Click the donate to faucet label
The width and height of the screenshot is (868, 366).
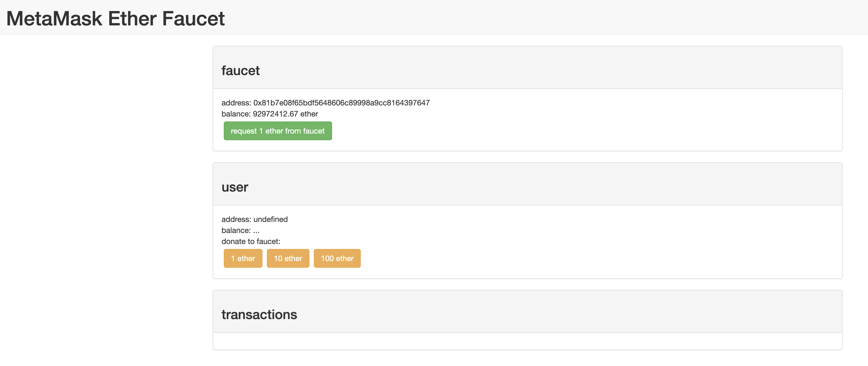[251, 242]
